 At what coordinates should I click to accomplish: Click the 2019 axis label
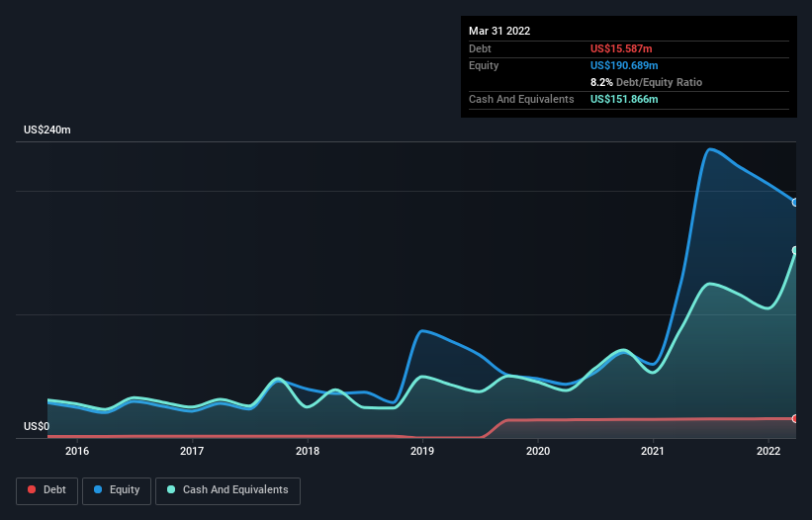(422, 451)
